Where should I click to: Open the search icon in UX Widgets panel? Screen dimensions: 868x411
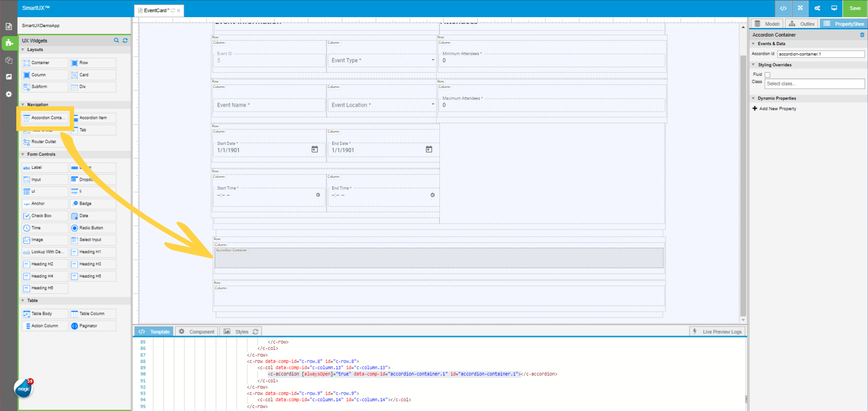click(116, 40)
